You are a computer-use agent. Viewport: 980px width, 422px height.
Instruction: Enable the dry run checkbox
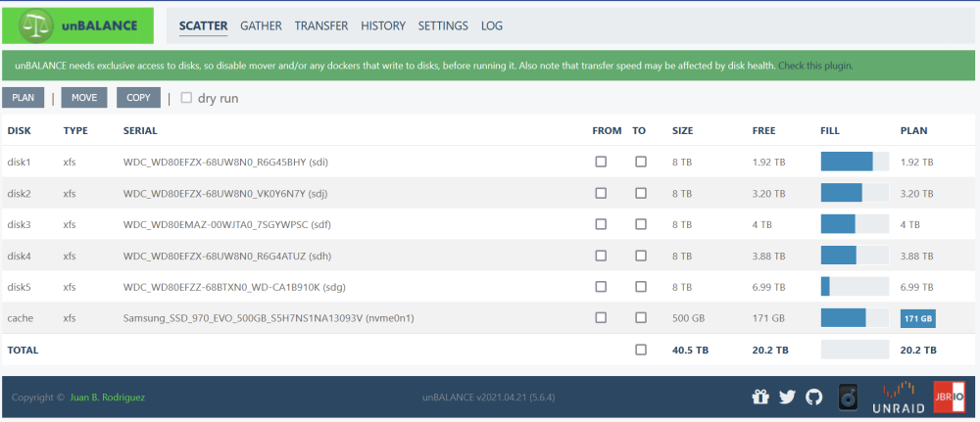pyautogui.click(x=186, y=97)
